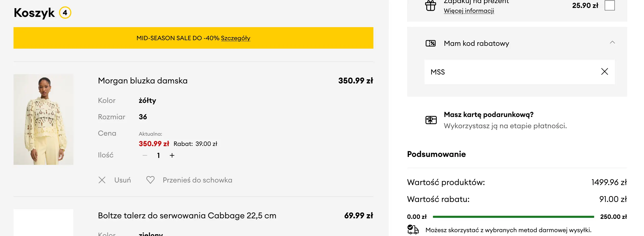
Task: Open the Szczegóły sale details link
Action: pos(235,38)
